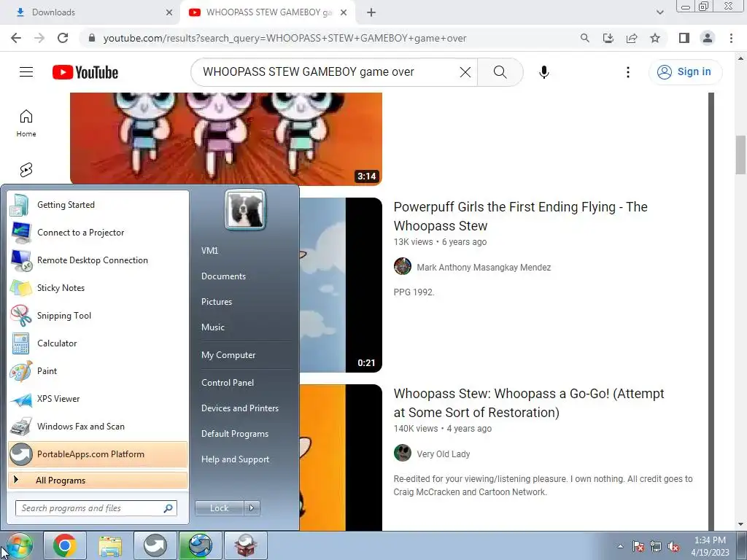Click the red box taskbar icon
Viewport: 747px width, 560px height.
[245, 545]
